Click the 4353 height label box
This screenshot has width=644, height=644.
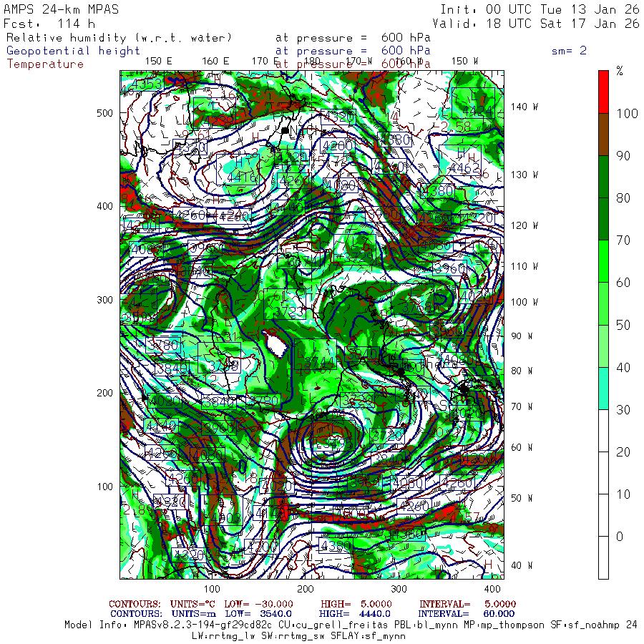142,84
